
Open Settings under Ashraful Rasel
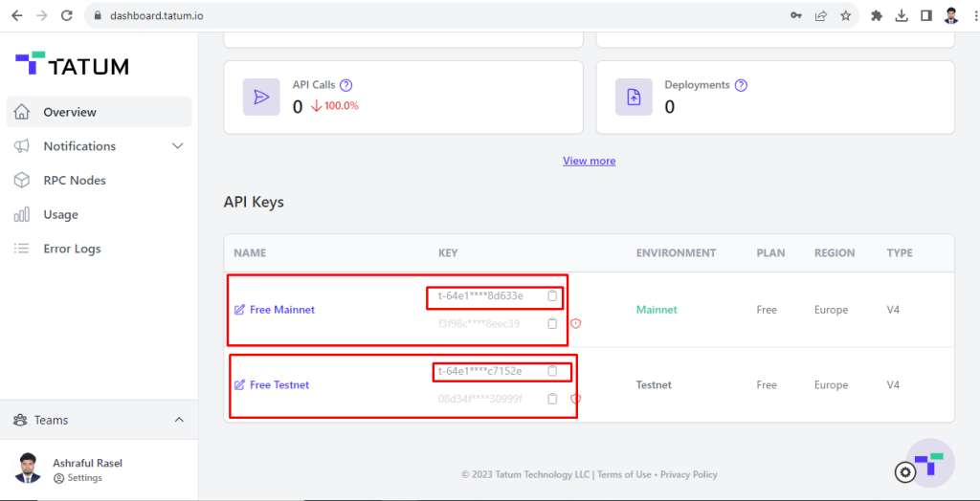click(83, 478)
